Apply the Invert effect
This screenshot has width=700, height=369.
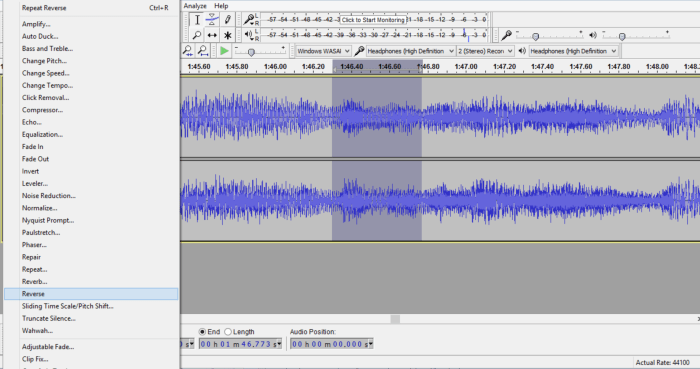click(x=91, y=171)
